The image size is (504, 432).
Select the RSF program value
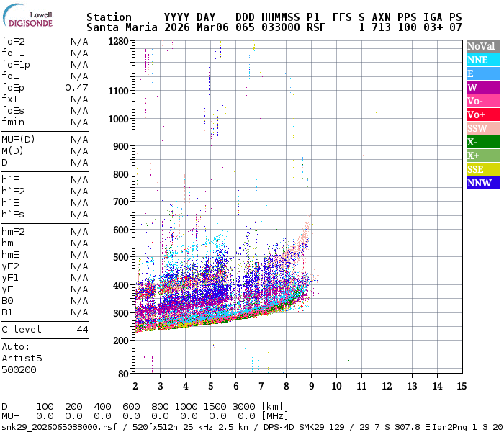click(x=316, y=27)
